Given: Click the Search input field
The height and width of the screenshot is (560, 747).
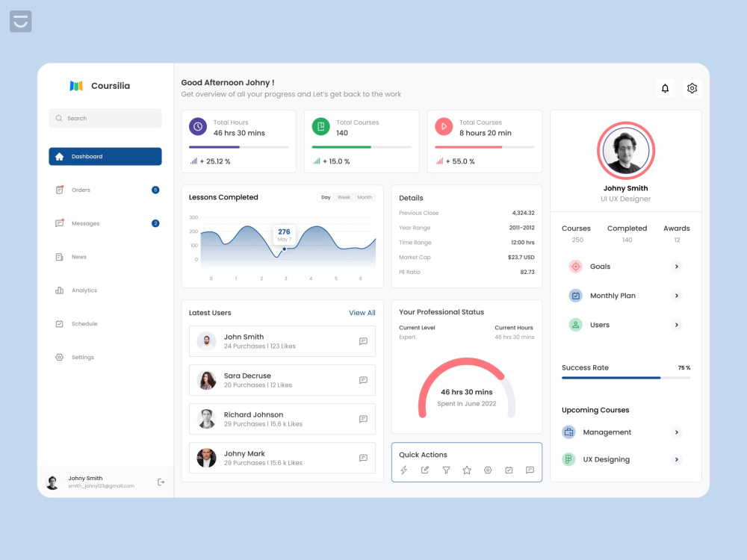Looking at the screenshot, I should point(105,118).
